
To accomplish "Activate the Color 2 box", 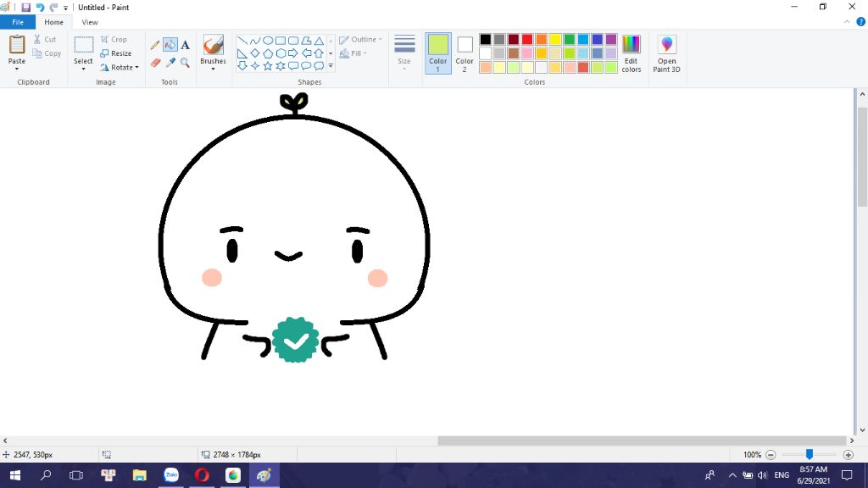I will [x=465, y=53].
